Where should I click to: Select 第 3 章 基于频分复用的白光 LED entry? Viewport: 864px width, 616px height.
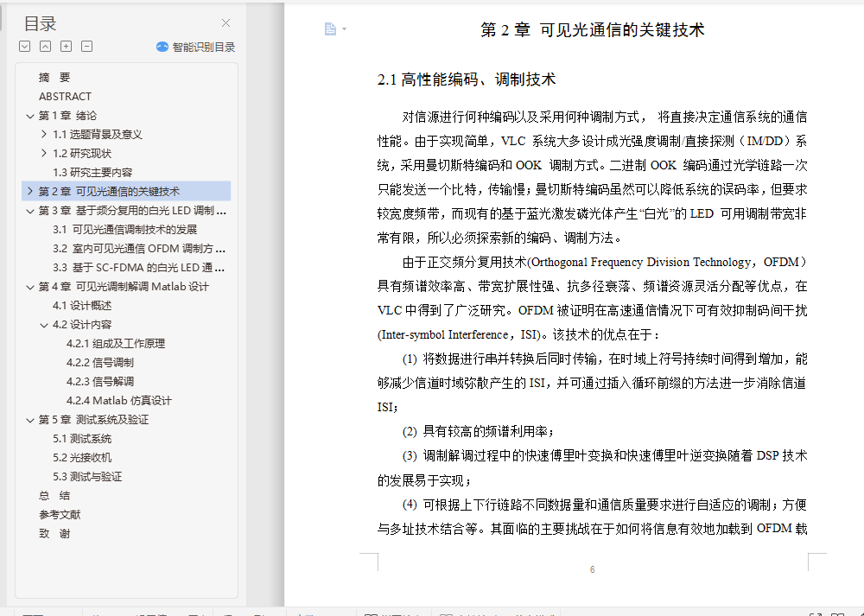132,211
